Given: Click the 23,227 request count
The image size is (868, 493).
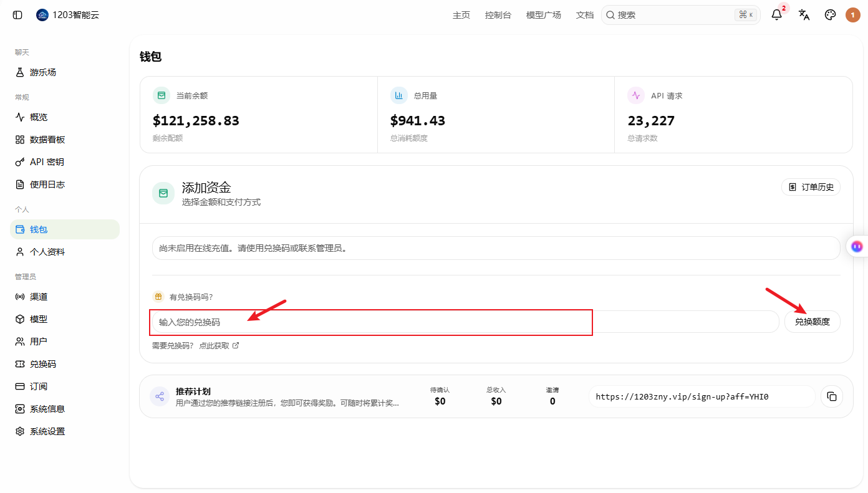Looking at the screenshot, I should [651, 121].
